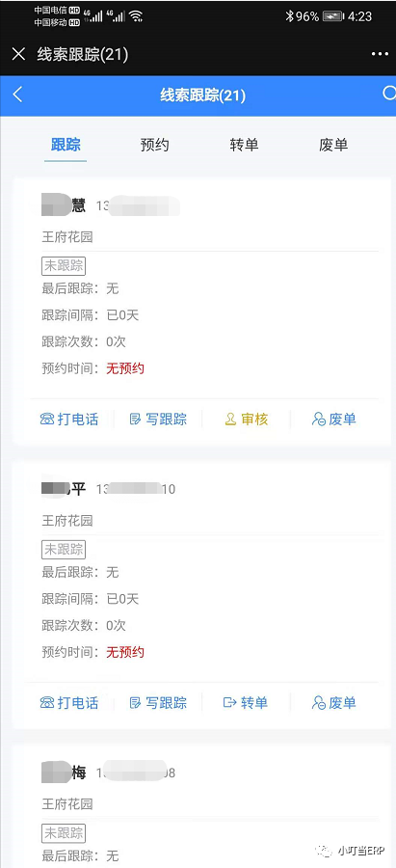Tap 转单 on the second lead card
Screen dimensions: 396x868
[246, 703]
